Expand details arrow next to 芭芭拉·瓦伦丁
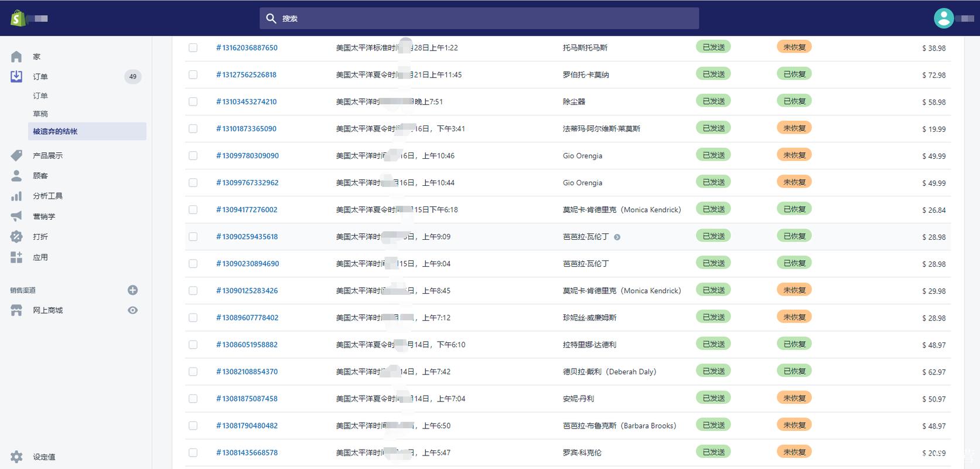This screenshot has width=980, height=469. [x=617, y=237]
